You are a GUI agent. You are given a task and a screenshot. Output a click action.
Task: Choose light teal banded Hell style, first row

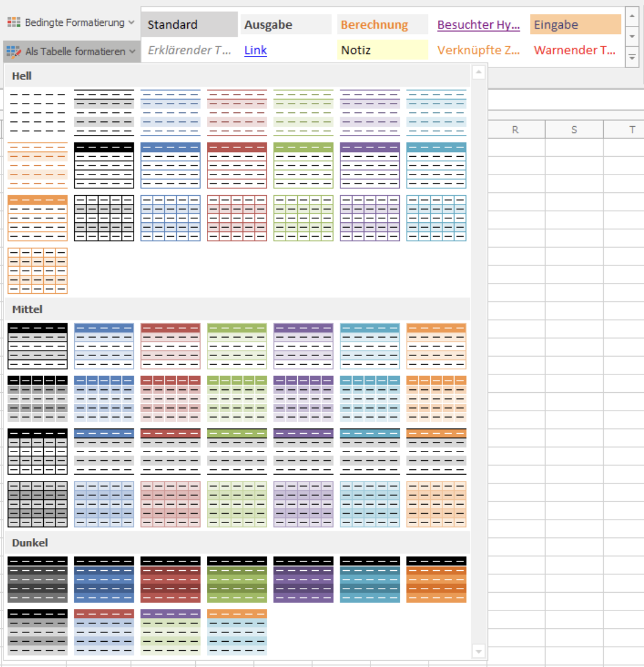point(437,113)
